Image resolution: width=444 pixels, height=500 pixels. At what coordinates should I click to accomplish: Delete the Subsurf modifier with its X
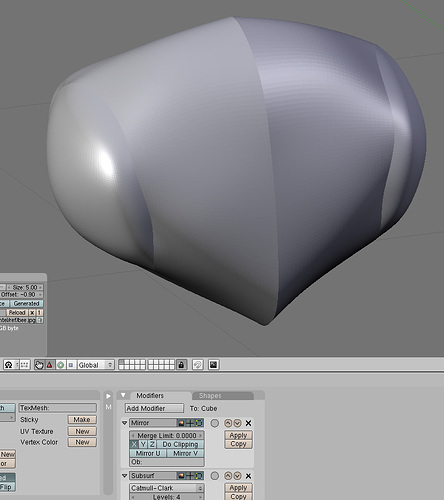coord(248,476)
